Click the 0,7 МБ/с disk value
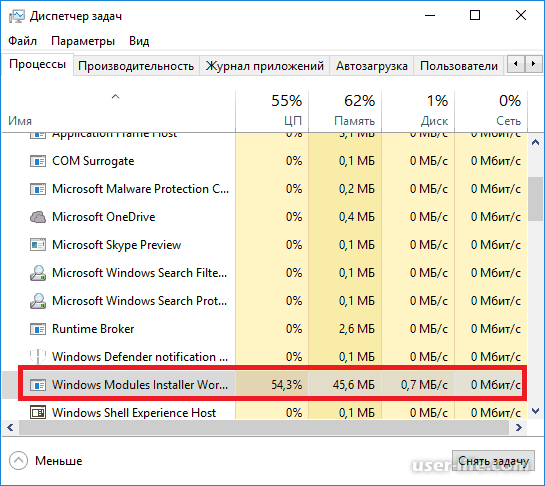This screenshot has width=545, height=486. [424, 385]
